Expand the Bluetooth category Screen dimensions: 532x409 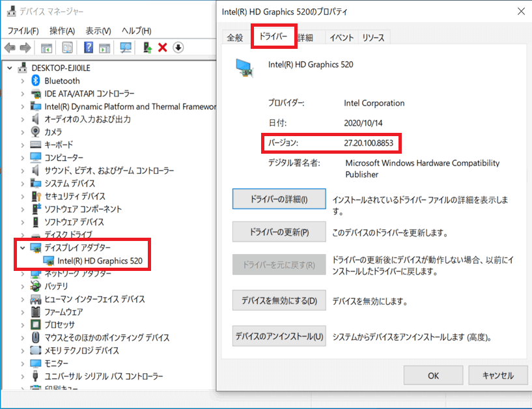22,81
